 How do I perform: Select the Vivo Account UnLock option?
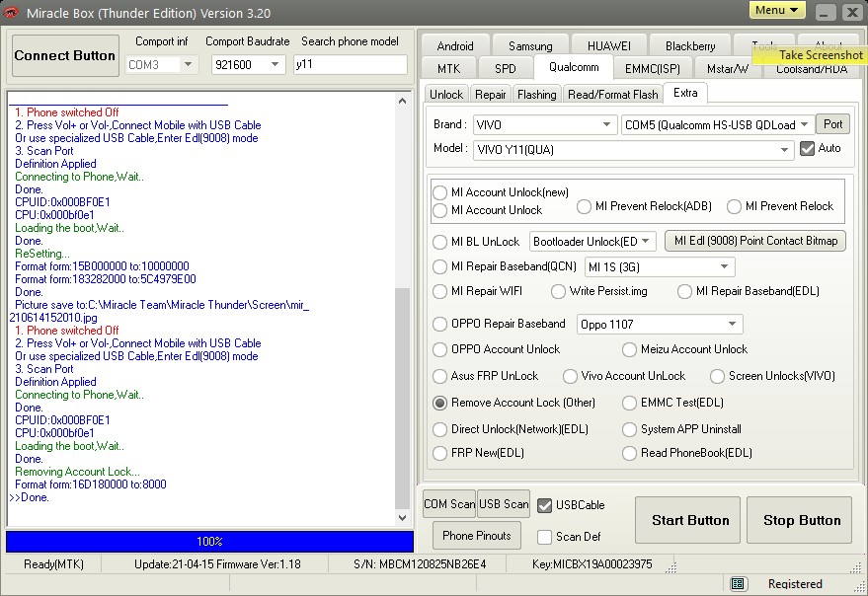(x=571, y=376)
